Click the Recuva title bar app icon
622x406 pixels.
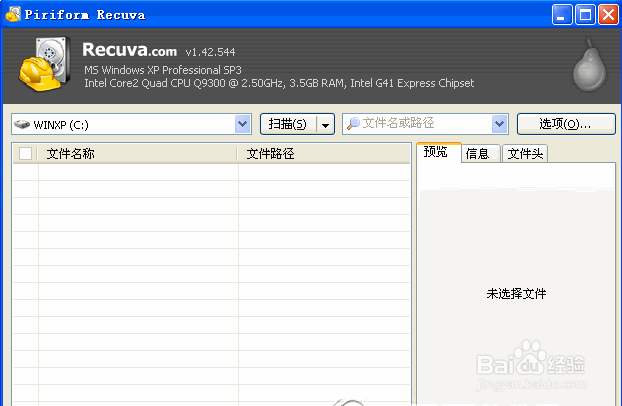[13, 14]
